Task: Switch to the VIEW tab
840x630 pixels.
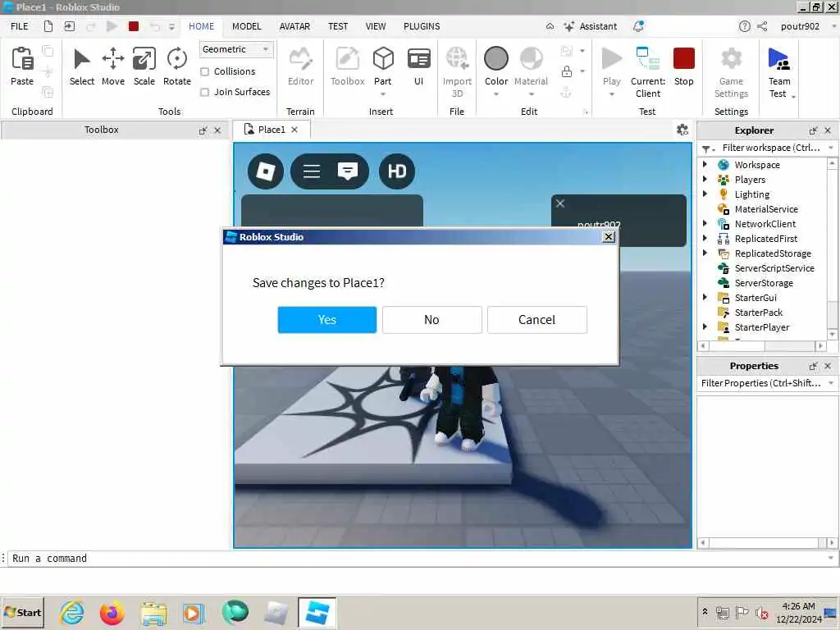Action: click(376, 26)
